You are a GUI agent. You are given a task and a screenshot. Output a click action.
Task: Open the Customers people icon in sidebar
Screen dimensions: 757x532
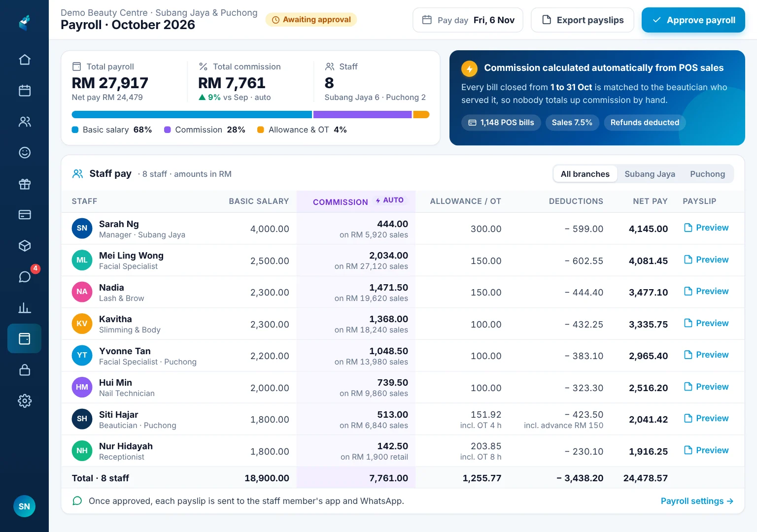click(x=25, y=122)
